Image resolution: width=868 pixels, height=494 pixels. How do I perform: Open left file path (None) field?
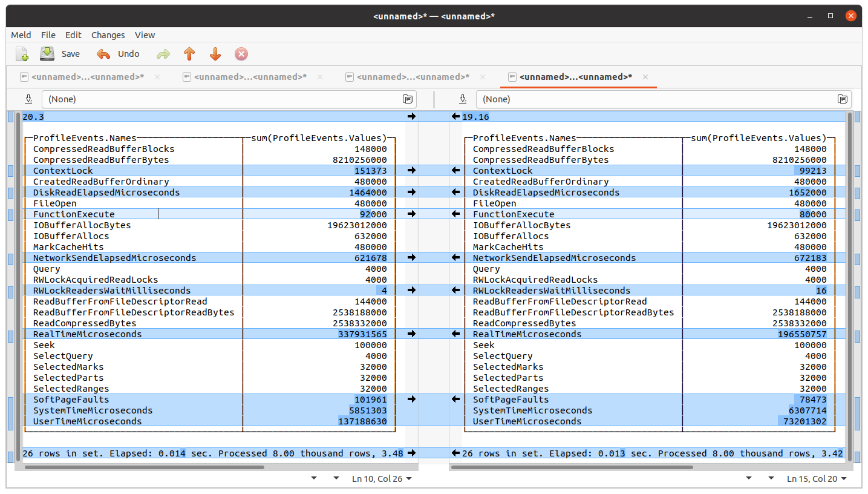228,99
